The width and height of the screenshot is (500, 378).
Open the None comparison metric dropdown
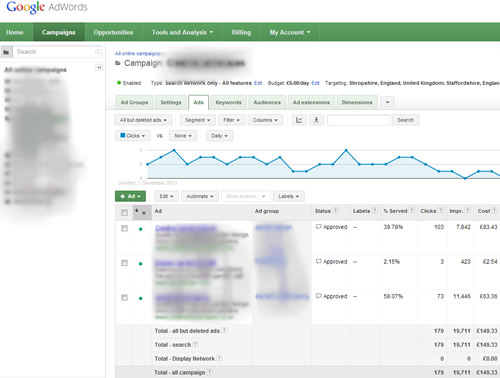tap(183, 136)
